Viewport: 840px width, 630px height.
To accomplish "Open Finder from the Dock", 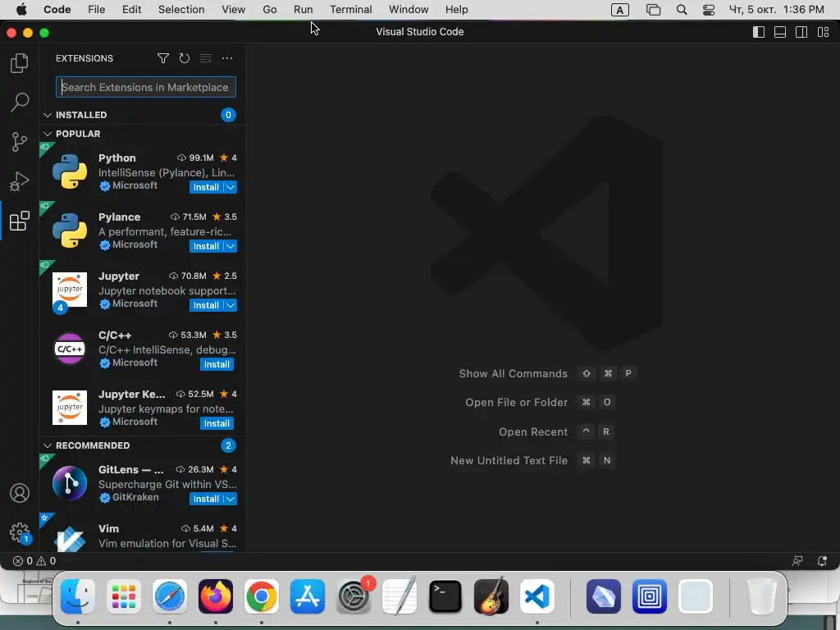I will 78,596.
